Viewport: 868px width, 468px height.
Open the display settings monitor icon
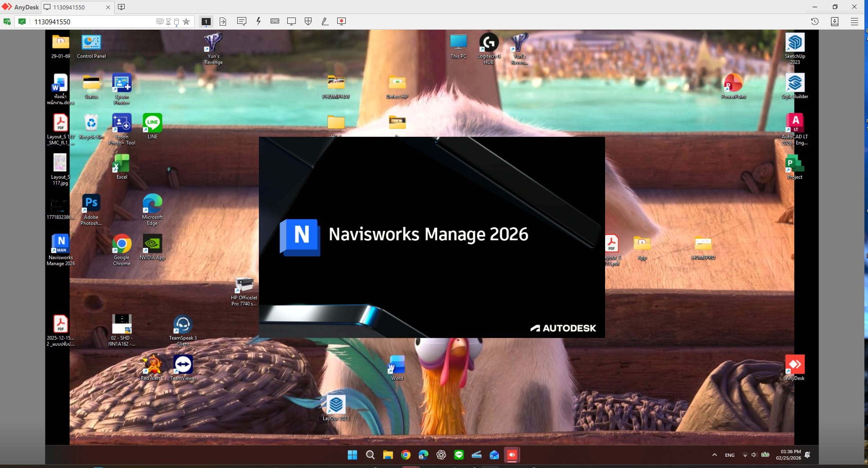click(x=291, y=21)
